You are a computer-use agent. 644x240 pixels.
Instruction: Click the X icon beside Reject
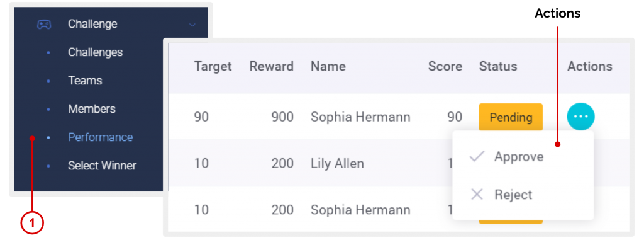[x=477, y=194]
